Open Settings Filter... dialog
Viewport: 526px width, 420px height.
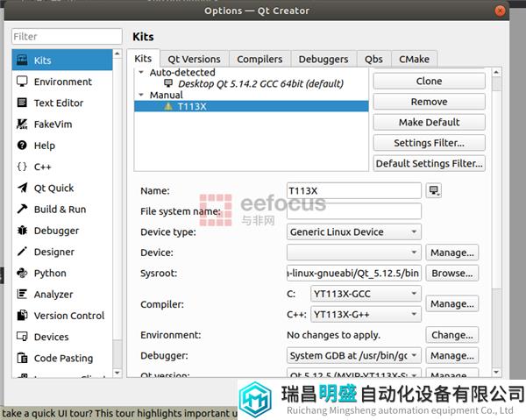coord(429,143)
